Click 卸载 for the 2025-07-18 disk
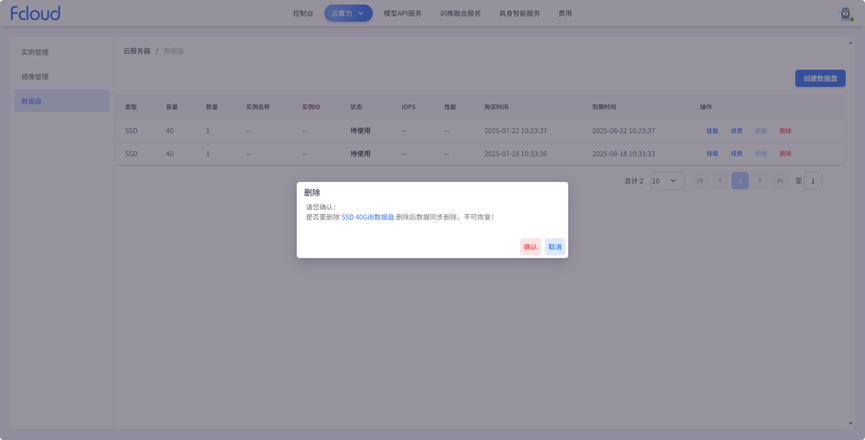865x440 pixels. (761, 153)
